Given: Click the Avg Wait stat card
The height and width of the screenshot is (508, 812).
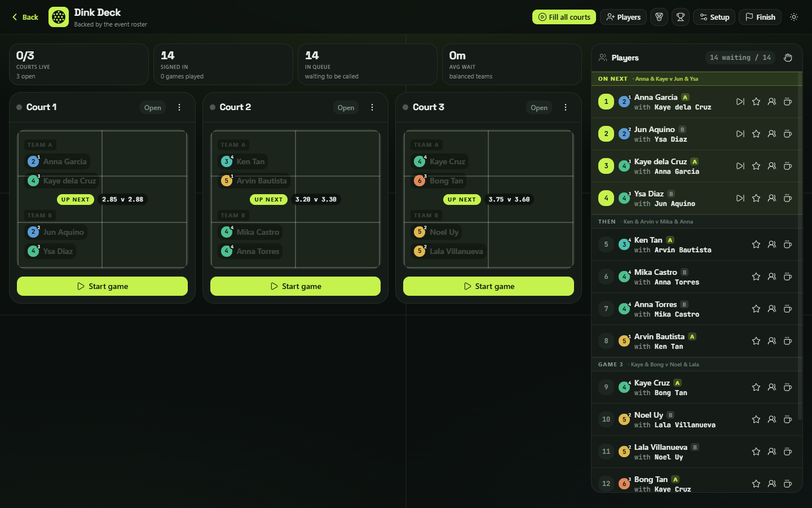Looking at the screenshot, I should coord(512,64).
